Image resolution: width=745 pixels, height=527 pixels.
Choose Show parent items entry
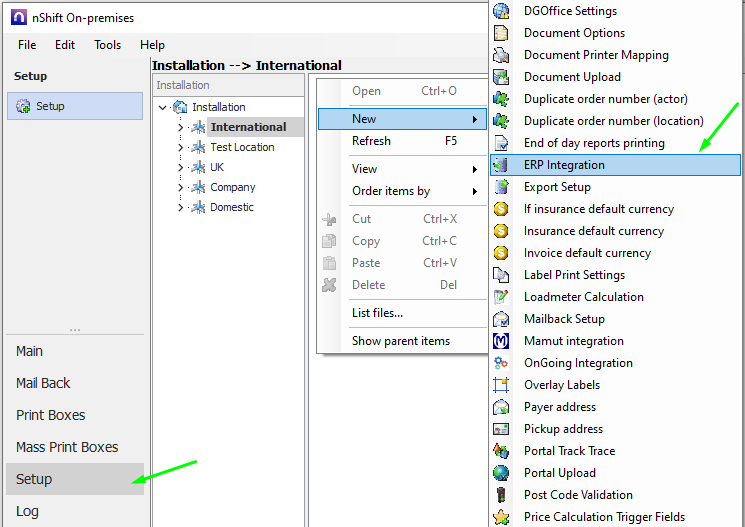402,341
